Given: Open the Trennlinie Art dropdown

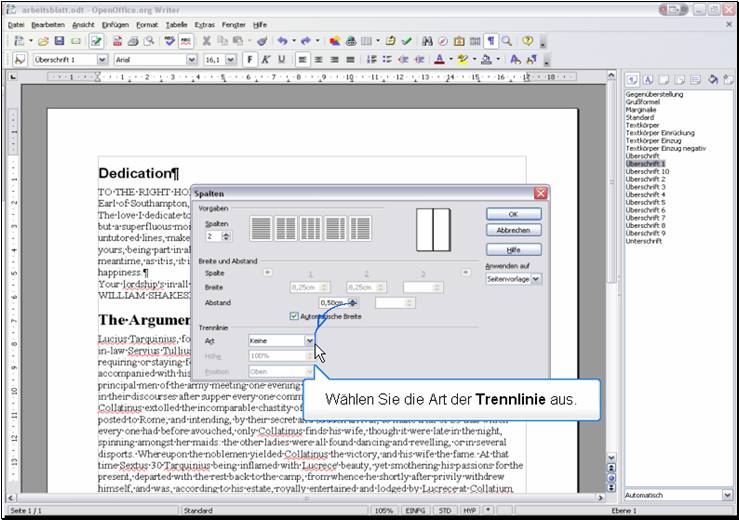Looking at the screenshot, I should [309, 340].
